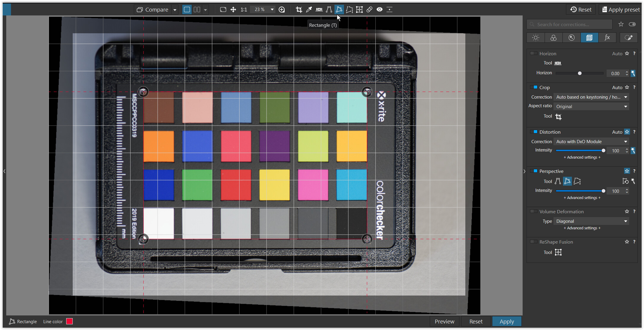The height and width of the screenshot is (330, 644).
Task: Click the Search for corrections field
Action: (570, 24)
